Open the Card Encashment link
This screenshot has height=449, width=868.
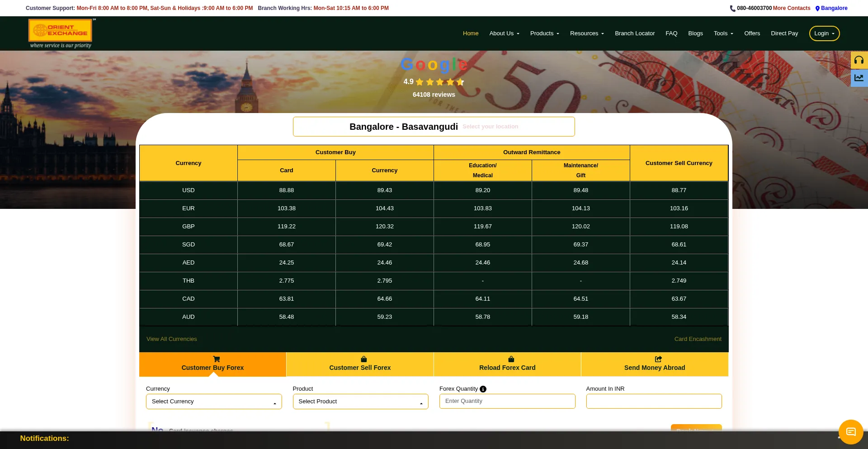pyautogui.click(x=698, y=339)
